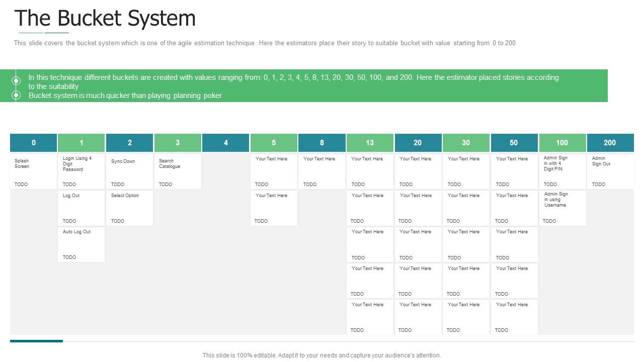Click the Sync Down card

(130, 171)
